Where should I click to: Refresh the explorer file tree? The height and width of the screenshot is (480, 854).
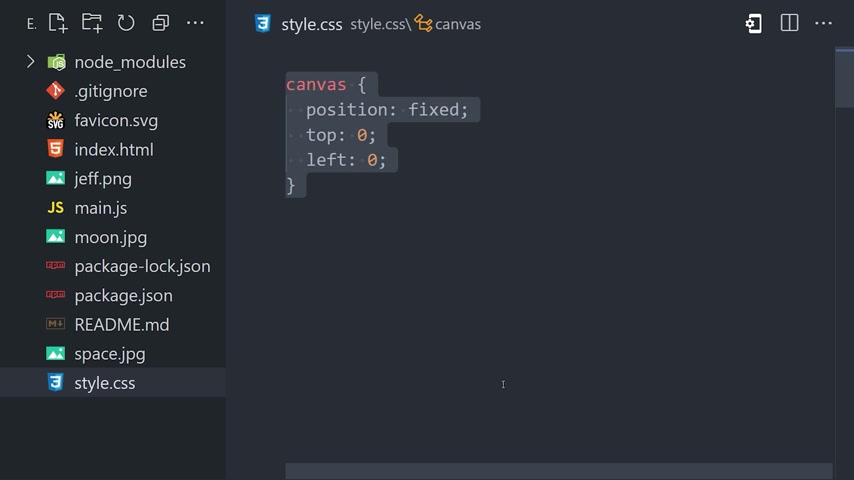pyautogui.click(x=126, y=23)
